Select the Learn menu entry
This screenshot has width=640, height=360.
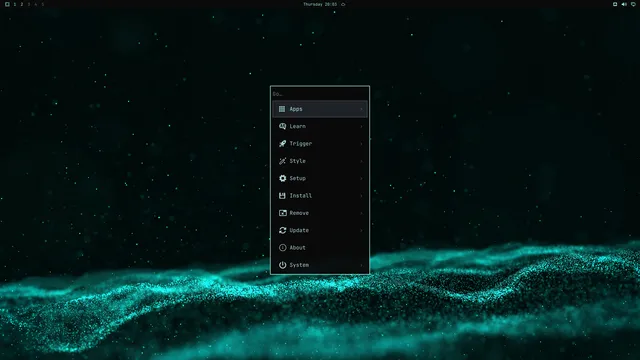pyautogui.click(x=320, y=127)
